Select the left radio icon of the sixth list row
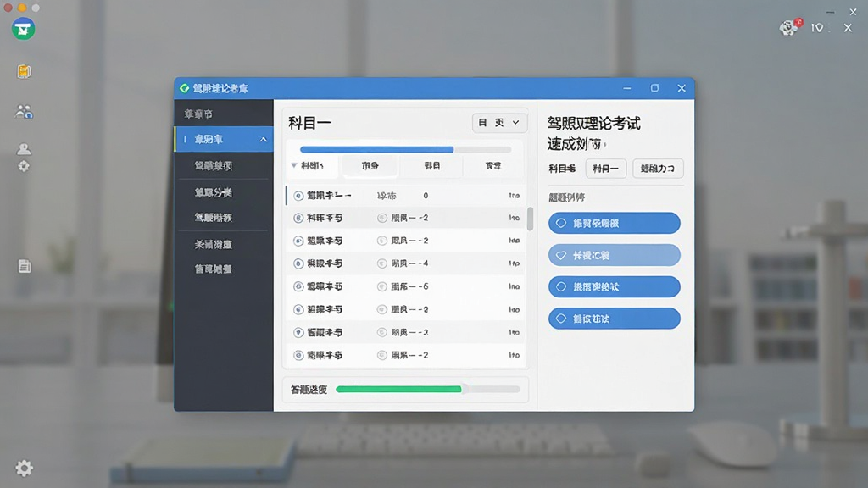 [298, 309]
